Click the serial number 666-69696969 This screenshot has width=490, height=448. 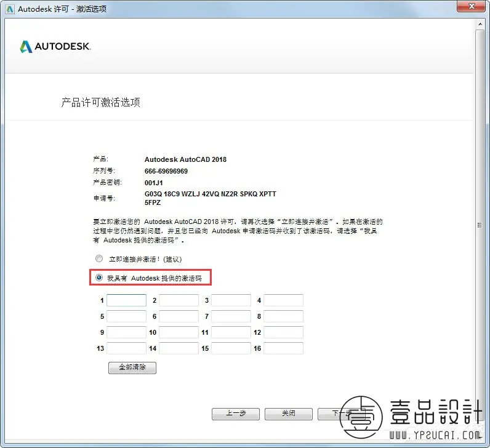click(x=166, y=171)
